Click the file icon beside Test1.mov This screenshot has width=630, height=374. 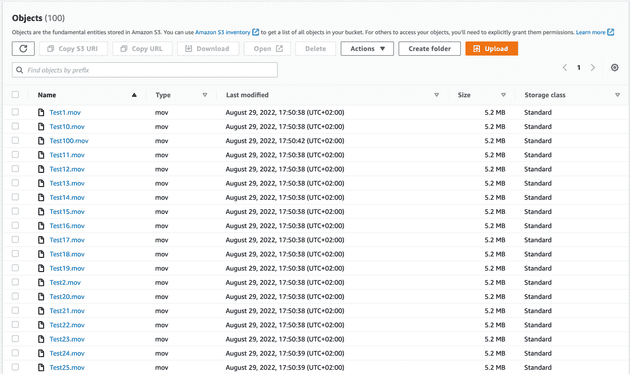pos(41,112)
